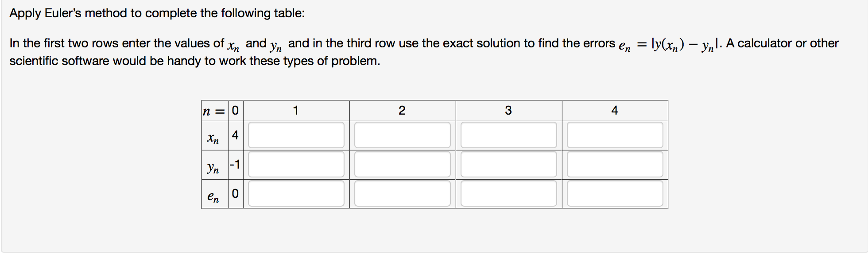The height and width of the screenshot is (254, 868).
Task: Click the initial x value cell showing 4
Action: (235, 135)
